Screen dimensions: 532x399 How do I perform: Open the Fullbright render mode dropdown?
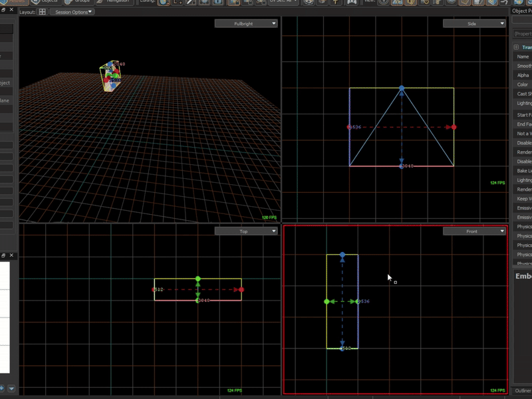(x=246, y=23)
